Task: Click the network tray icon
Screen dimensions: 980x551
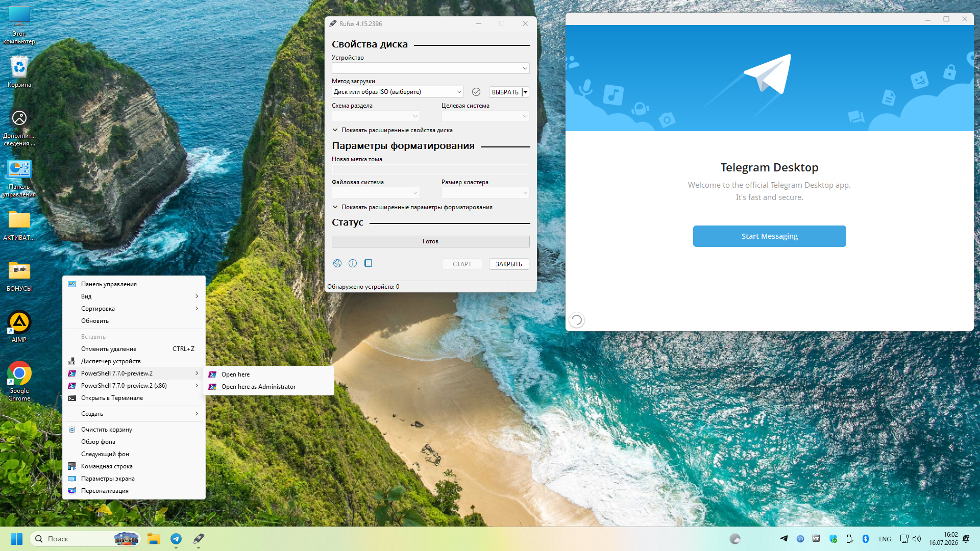Action: click(x=904, y=539)
